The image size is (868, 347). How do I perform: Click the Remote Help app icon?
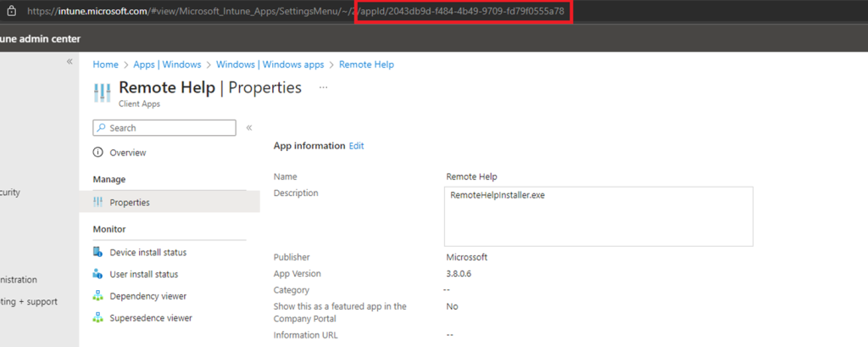[x=102, y=92]
